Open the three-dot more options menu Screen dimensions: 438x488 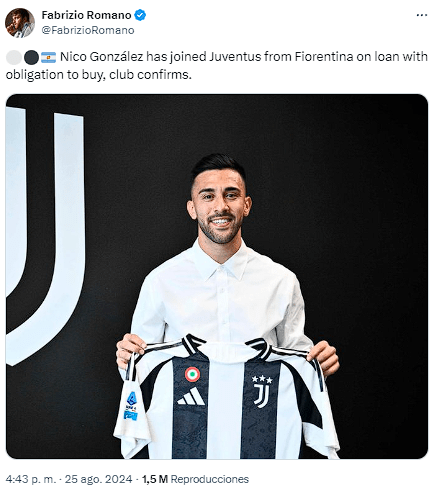(422, 15)
